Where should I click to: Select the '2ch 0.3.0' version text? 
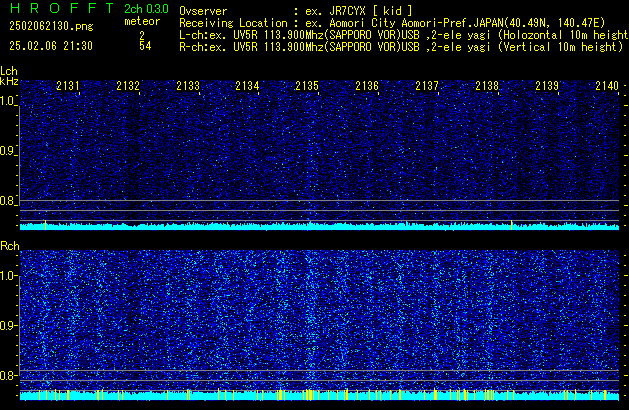[146, 9]
